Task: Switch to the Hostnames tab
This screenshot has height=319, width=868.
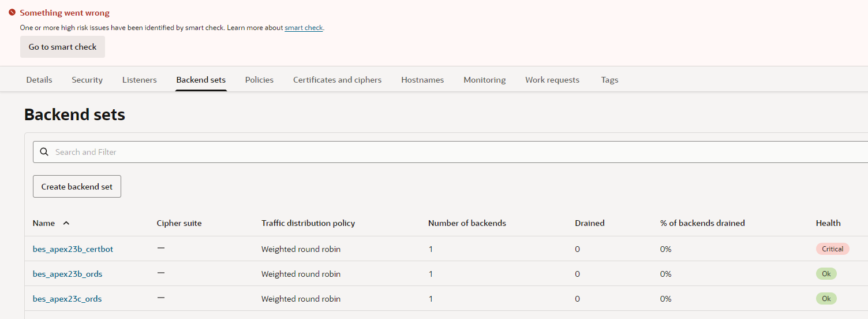Action: [422, 80]
